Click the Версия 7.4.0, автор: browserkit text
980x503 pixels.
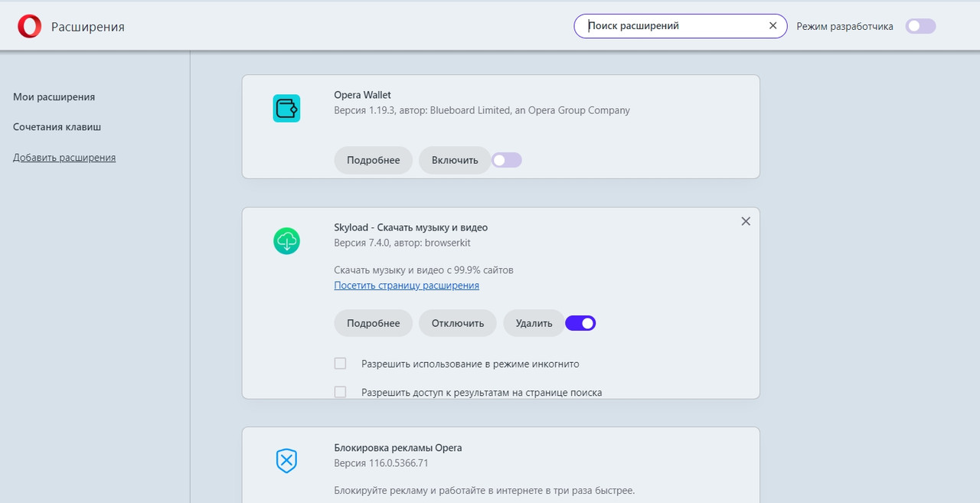403,243
